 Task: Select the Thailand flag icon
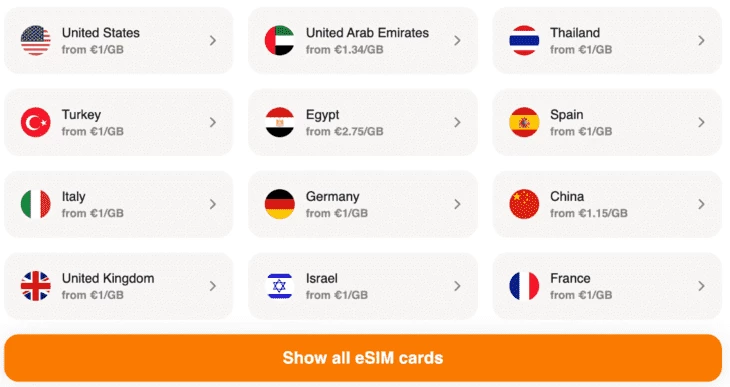pos(524,41)
